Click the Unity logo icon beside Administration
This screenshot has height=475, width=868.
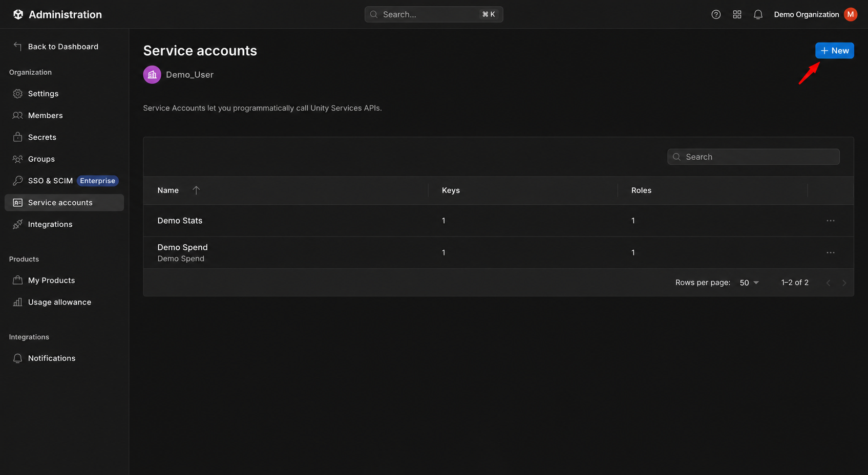(18, 14)
